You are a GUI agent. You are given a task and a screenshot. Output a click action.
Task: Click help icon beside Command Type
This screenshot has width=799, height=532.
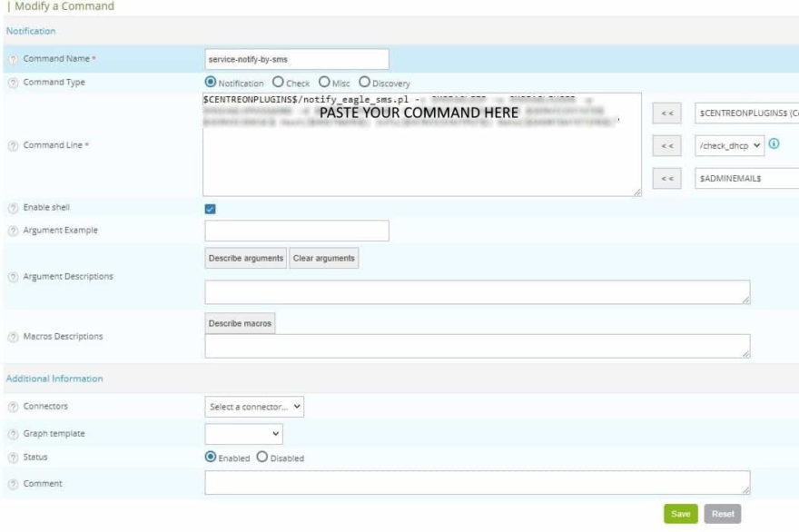pyautogui.click(x=14, y=83)
